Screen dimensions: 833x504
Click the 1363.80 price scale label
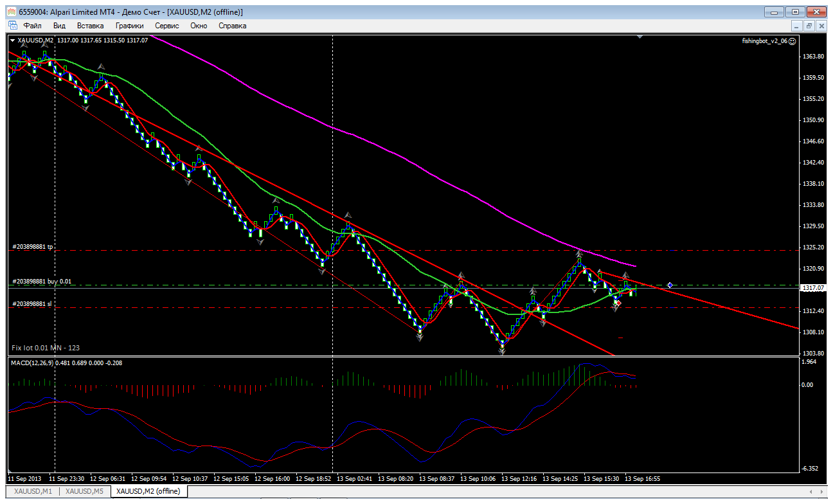click(x=813, y=57)
